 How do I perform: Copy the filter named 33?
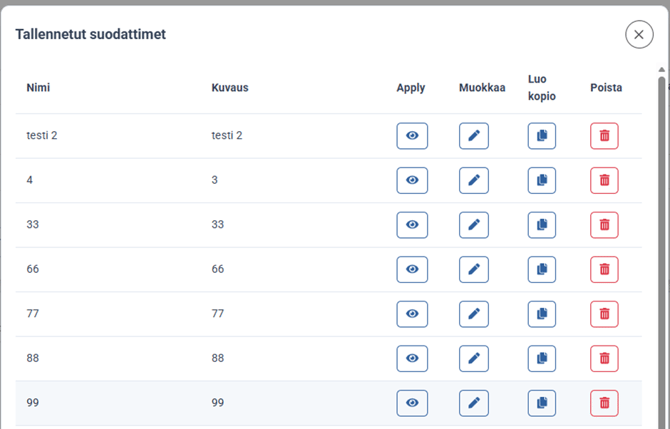pos(541,225)
